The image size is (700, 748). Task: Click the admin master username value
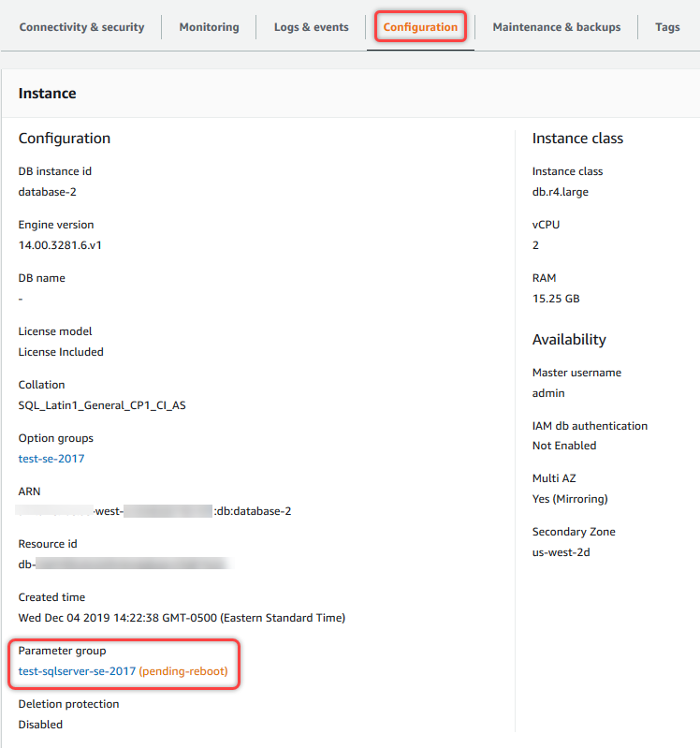point(548,393)
